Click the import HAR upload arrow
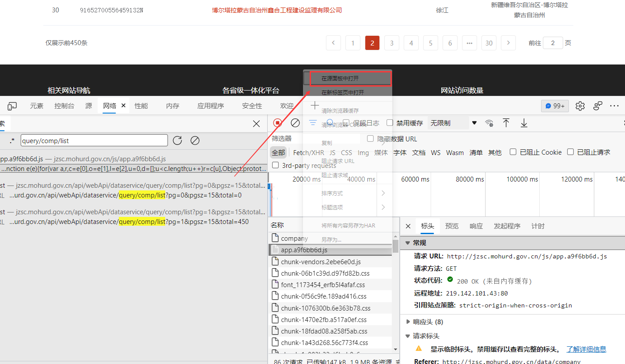Screen dimensions: 625x364 (506, 123)
